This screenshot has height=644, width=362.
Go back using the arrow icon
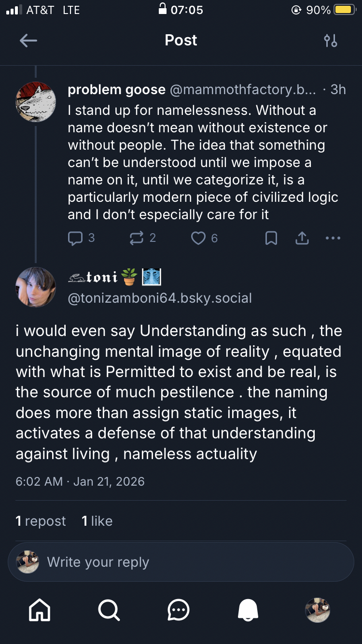pos(28,41)
